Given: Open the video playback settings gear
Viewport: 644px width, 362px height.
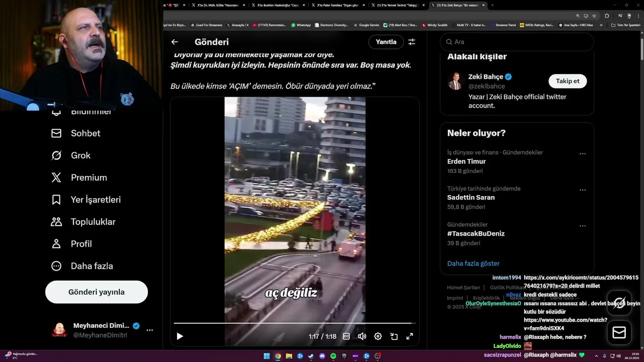Looking at the screenshot, I should point(378,336).
